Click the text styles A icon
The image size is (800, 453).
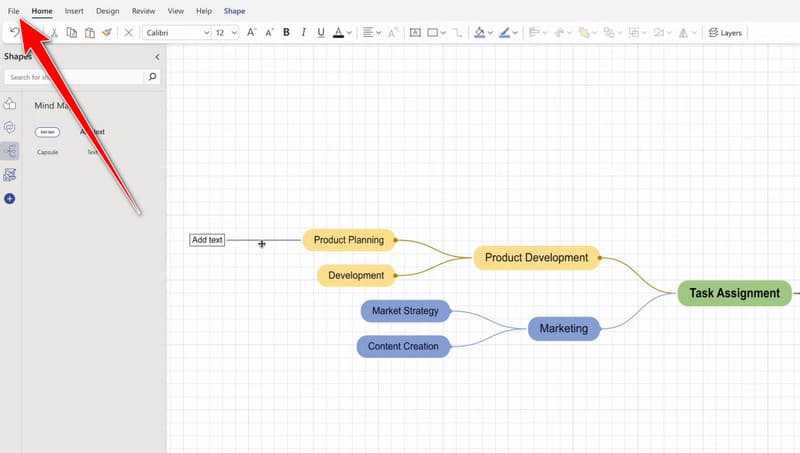point(392,33)
